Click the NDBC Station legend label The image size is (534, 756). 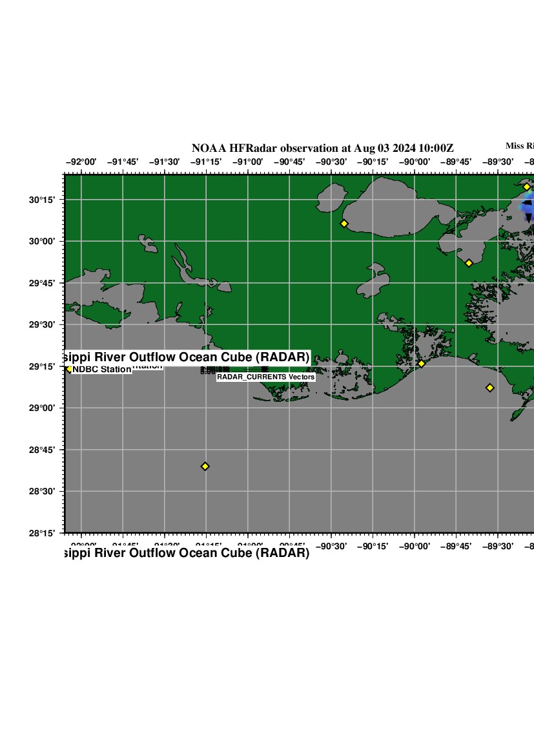[101, 370]
